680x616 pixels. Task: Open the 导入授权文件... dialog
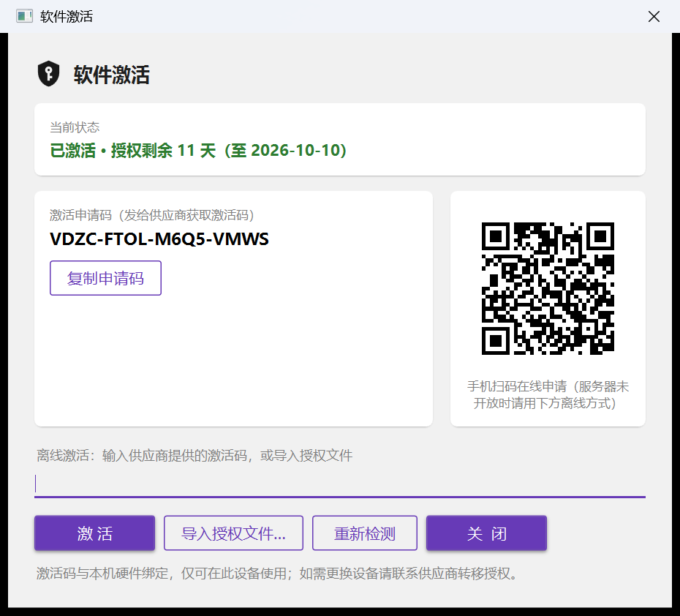(x=233, y=533)
